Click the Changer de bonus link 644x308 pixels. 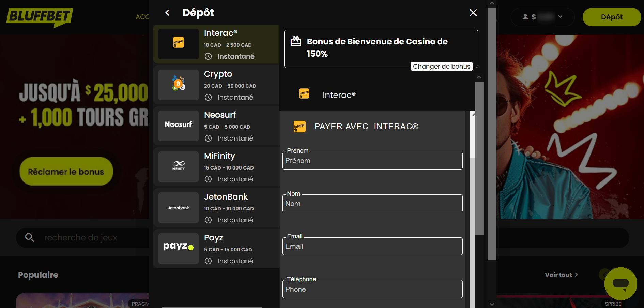[x=441, y=67]
